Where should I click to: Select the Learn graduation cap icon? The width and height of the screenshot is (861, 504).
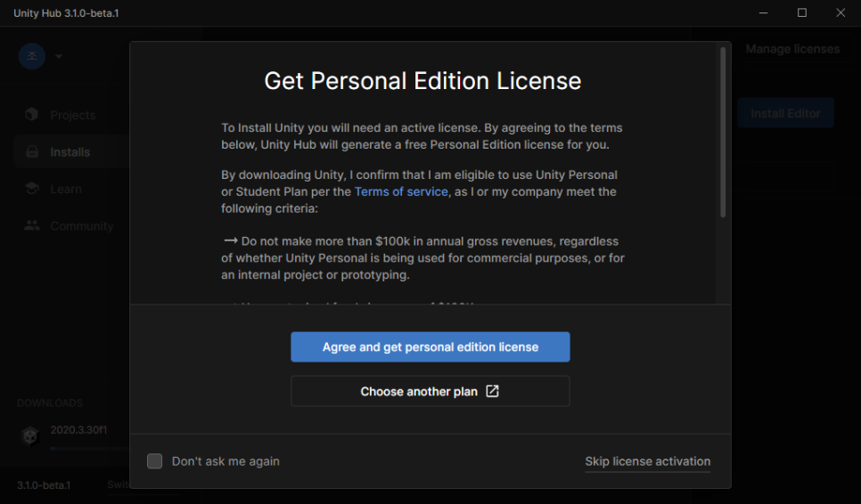click(32, 189)
